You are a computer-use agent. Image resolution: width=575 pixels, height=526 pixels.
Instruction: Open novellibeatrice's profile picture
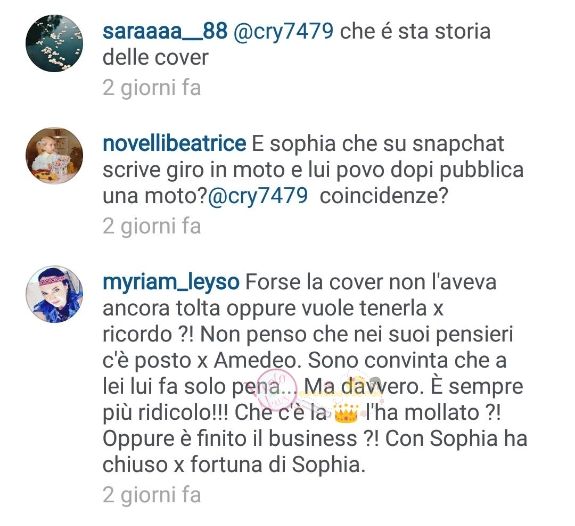coord(54,156)
